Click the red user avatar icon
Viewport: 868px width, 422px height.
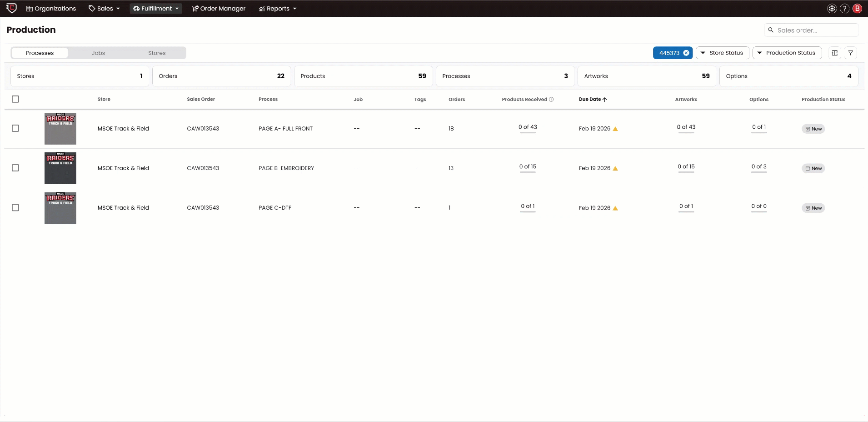858,9
